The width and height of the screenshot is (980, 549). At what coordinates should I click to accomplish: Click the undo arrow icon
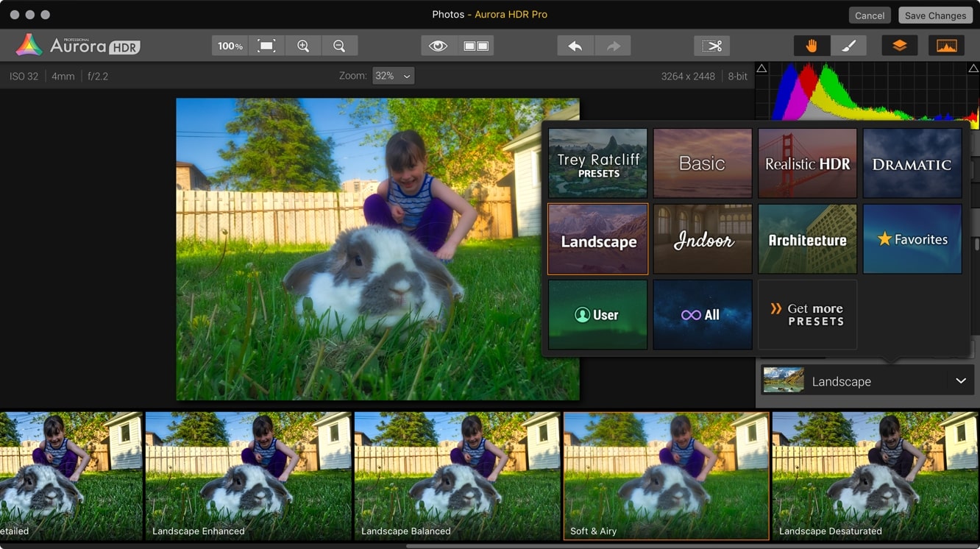[575, 46]
